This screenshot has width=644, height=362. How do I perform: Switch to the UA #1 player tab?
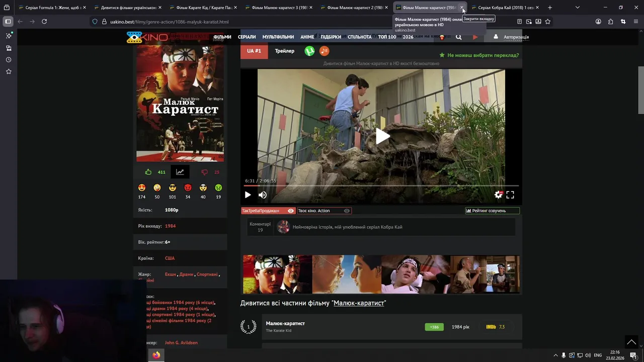254,51
